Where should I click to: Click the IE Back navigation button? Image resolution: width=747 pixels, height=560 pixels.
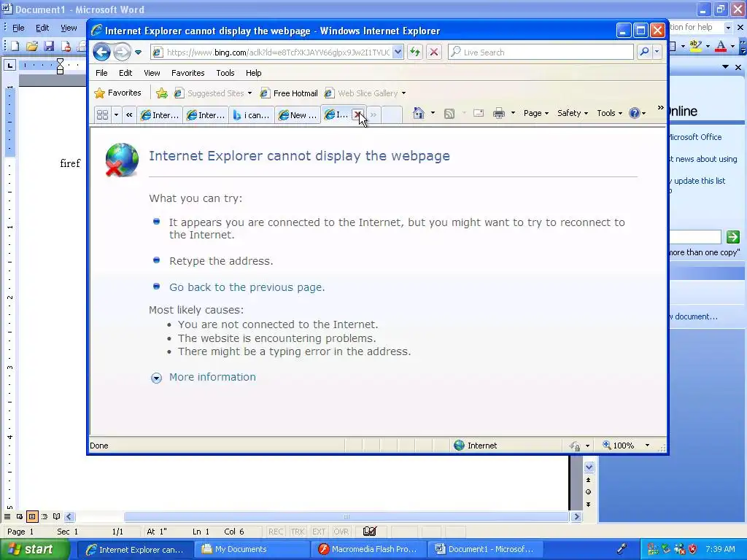click(x=101, y=52)
